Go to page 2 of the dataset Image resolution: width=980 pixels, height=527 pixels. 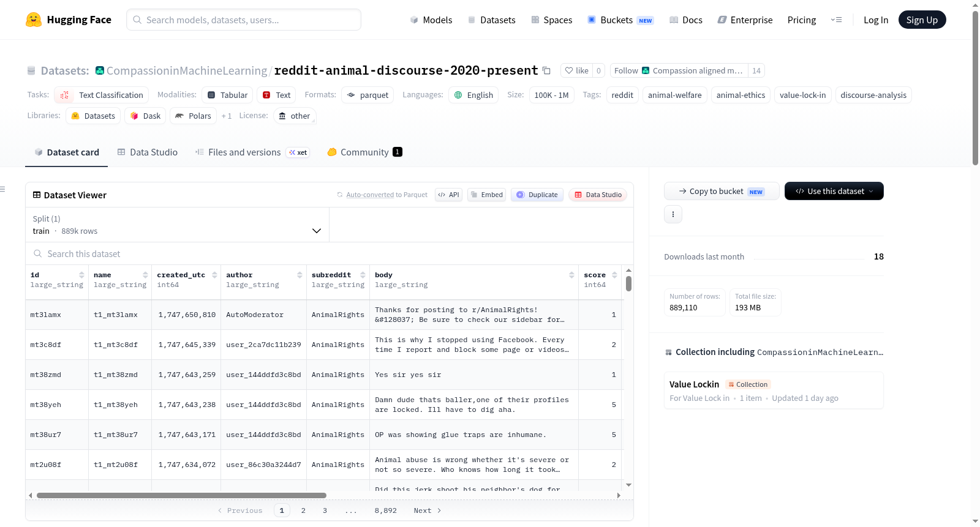coord(303,510)
